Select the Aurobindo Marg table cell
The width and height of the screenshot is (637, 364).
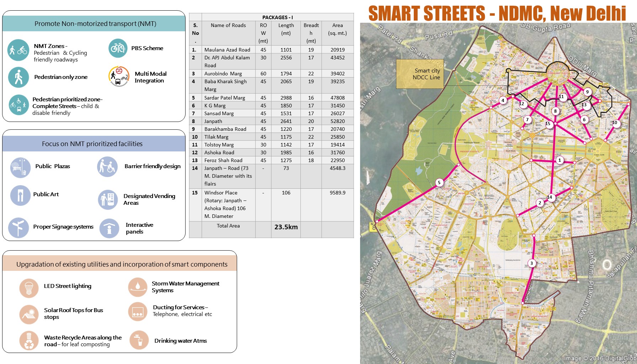(229, 73)
